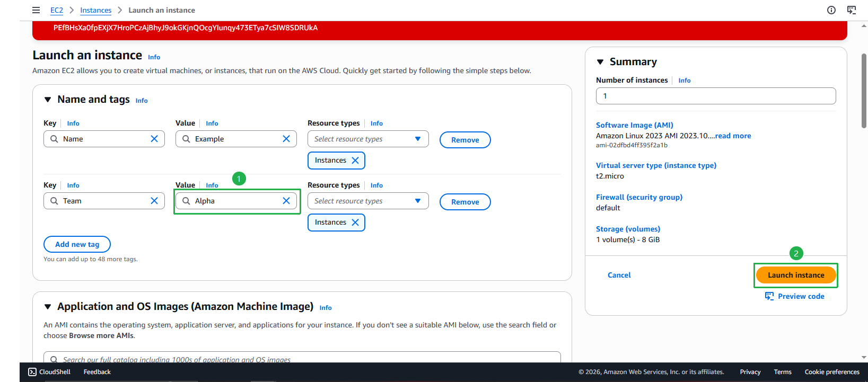Open Info link for second Resource types label
868x382 pixels.
[x=376, y=185]
